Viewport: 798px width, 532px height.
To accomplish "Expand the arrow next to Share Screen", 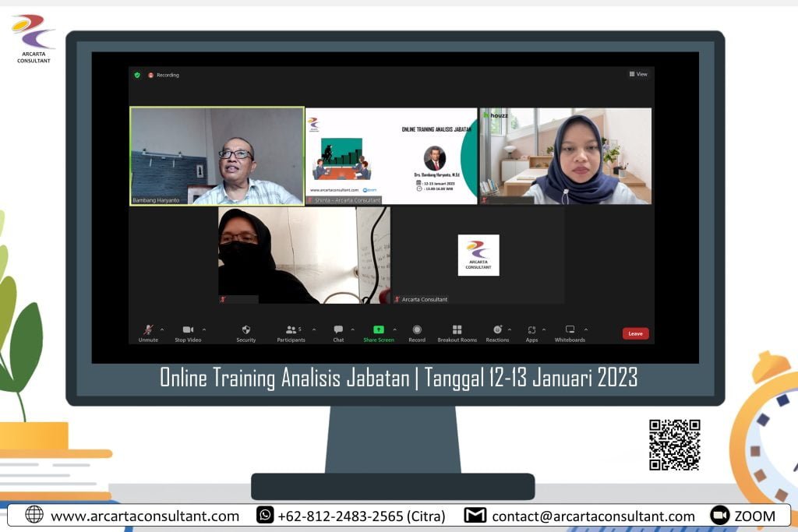I will pyautogui.click(x=394, y=329).
